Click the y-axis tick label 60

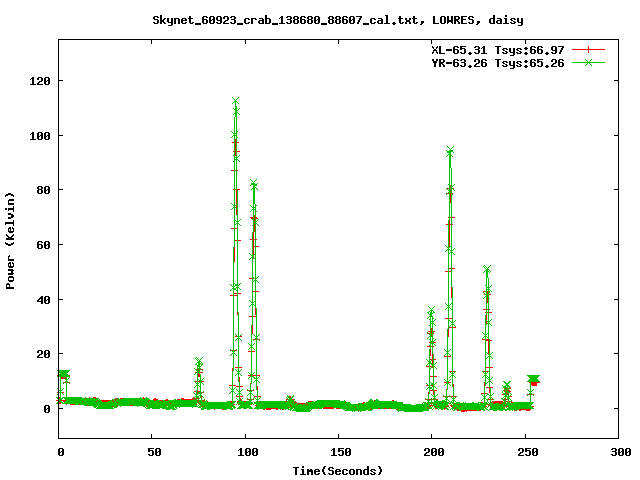pos(43,245)
